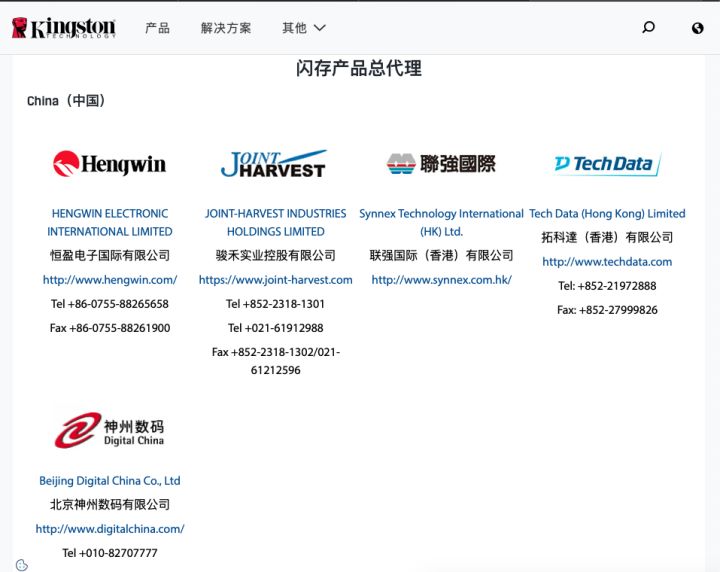This screenshot has height=572, width=720.
Task: Click the Hengwin logo
Action: click(x=110, y=164)
